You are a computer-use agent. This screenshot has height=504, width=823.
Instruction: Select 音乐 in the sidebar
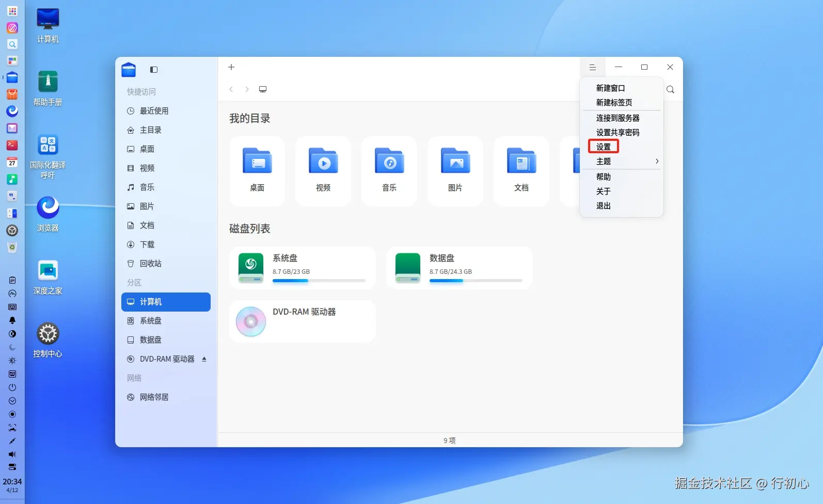(166, 187)
